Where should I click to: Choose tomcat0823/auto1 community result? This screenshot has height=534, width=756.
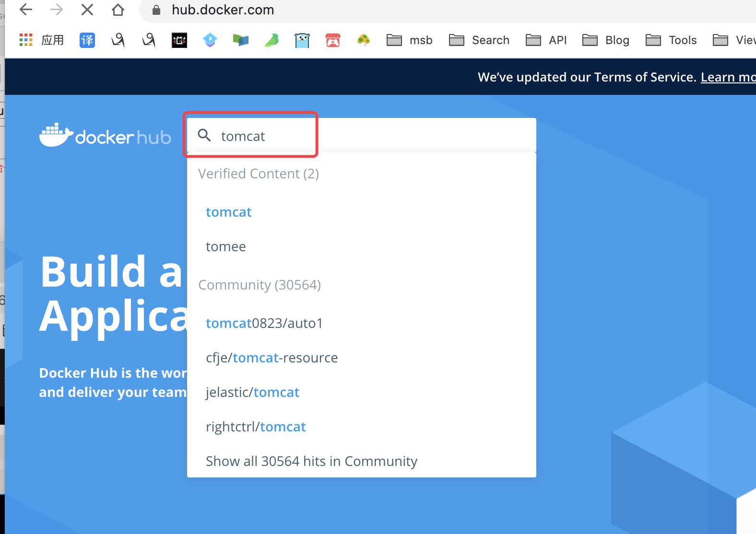[x=264, y=323]
